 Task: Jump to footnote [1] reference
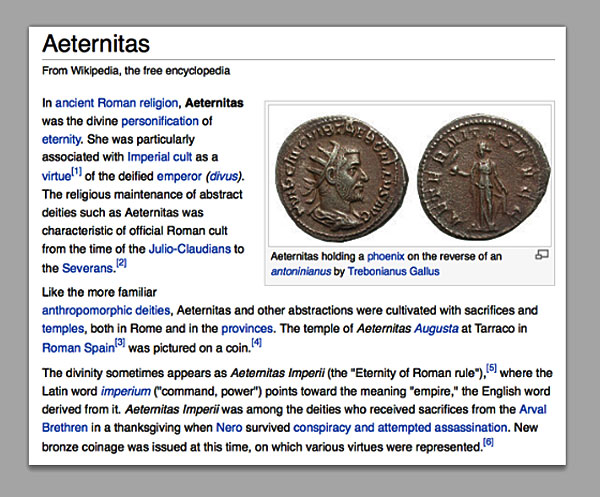pyautogui.click(x=77, y=171)
